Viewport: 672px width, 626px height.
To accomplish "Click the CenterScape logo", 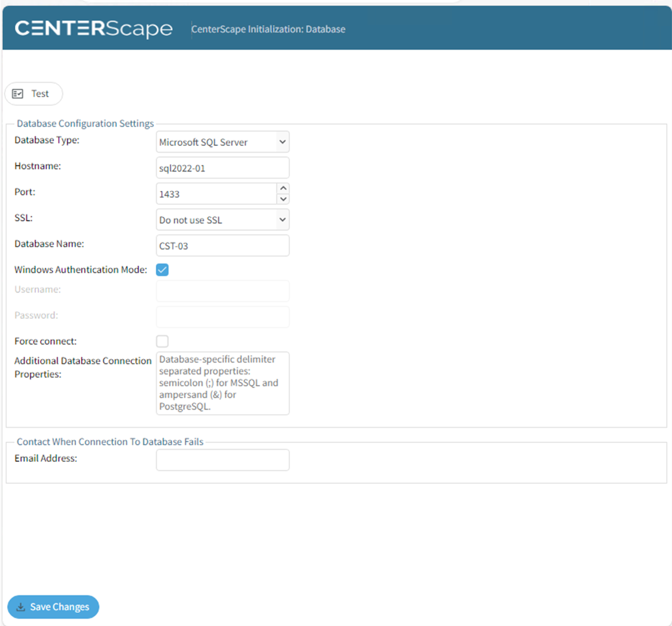I will click(x=94, y=29).
